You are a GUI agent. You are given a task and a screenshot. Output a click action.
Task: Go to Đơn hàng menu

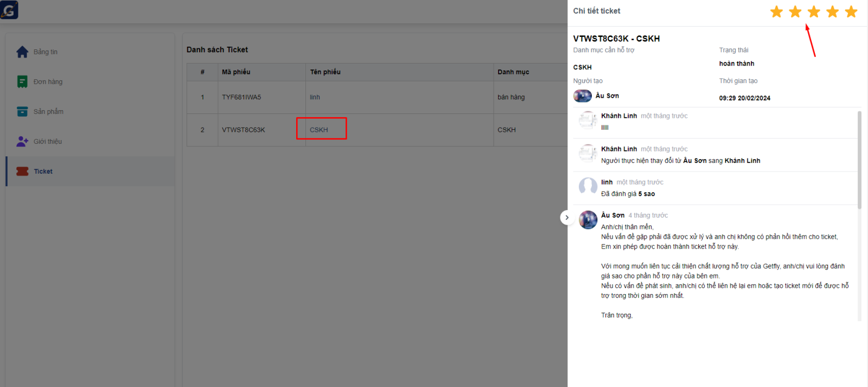(48, 82)
